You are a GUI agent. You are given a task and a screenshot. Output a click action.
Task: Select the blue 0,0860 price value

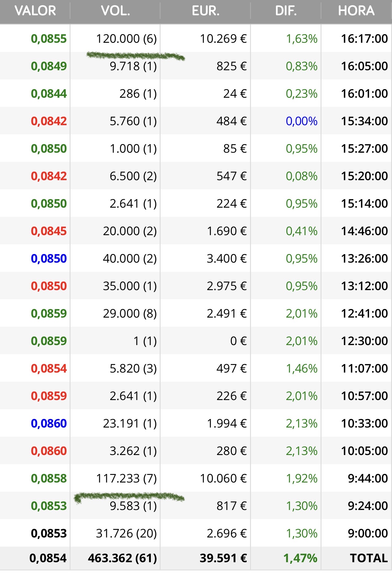click(49, 424)
